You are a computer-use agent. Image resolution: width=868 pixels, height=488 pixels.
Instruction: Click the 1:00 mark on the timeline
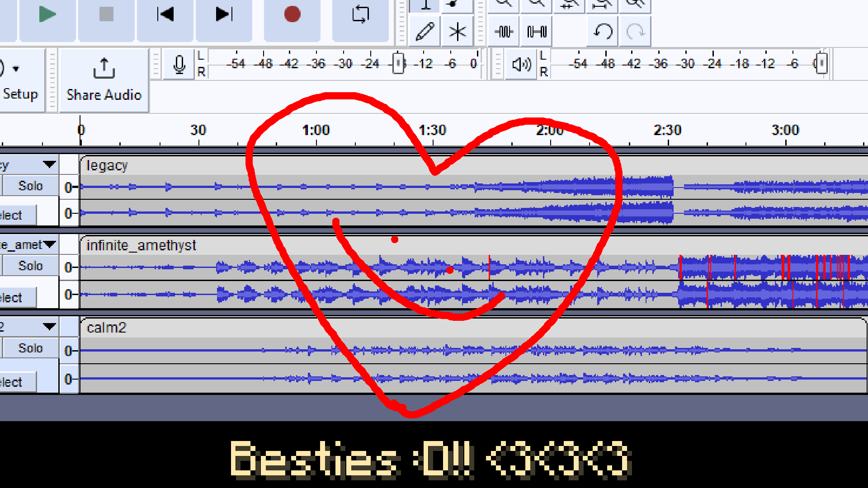316,130
